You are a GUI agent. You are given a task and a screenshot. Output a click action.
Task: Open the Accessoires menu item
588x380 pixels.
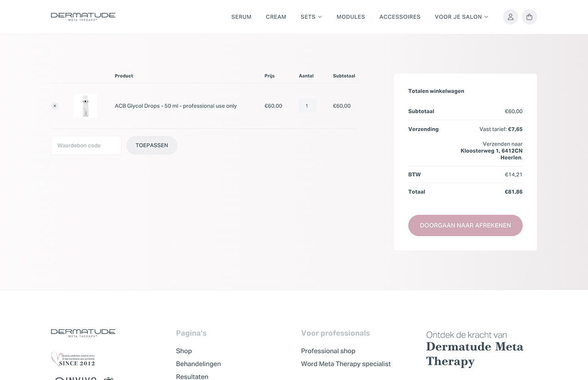[400, 17]
